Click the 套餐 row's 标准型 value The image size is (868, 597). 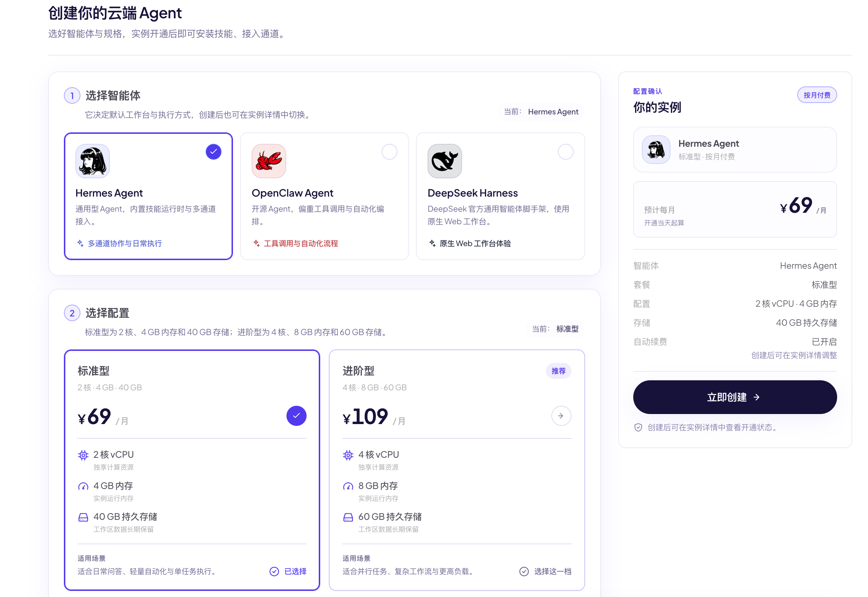coord(824,285)
